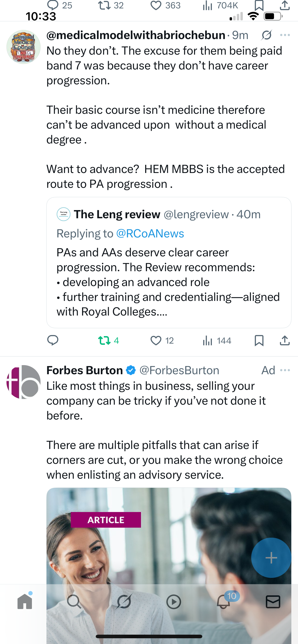Image resolution: width=298 pixels, height=644 pixels.
Task: Share the post with 144 views
Action: [285, 340]
